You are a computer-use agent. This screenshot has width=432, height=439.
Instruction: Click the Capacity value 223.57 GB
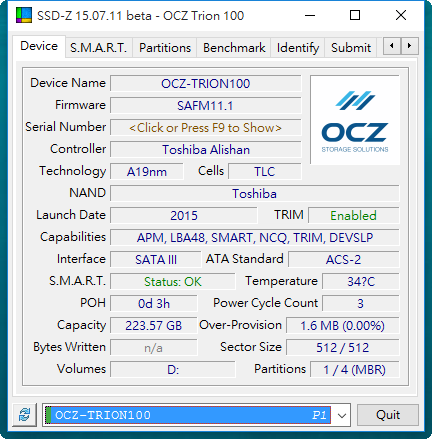[x=154, y=326]
